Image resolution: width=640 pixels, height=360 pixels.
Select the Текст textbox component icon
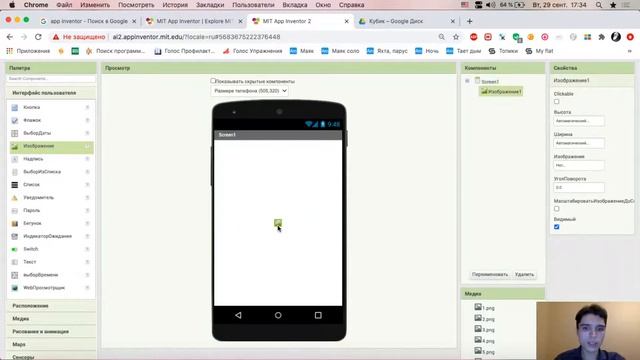click(15, 262)
